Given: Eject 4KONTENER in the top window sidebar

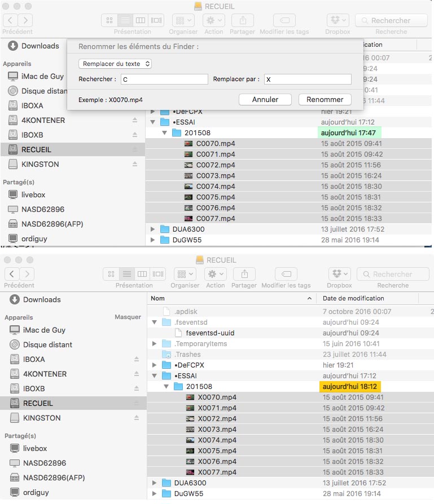Looking at the screenshot, I should [x=135, y=120].
